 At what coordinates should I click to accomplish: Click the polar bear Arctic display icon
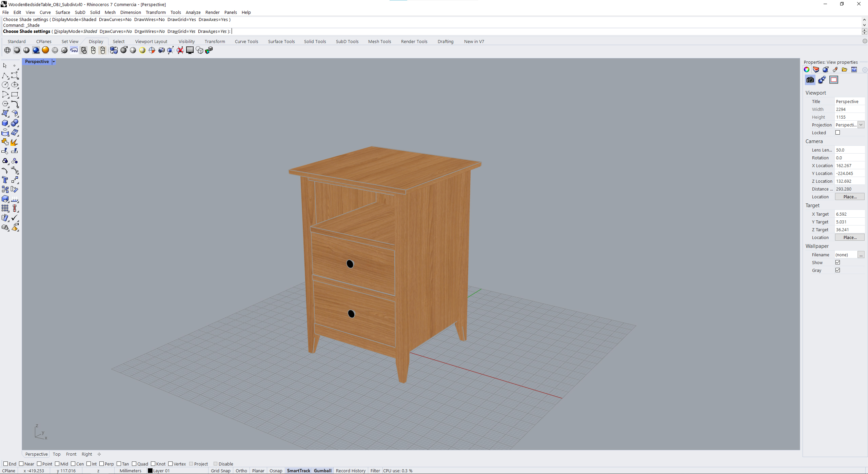click(74, 50)
